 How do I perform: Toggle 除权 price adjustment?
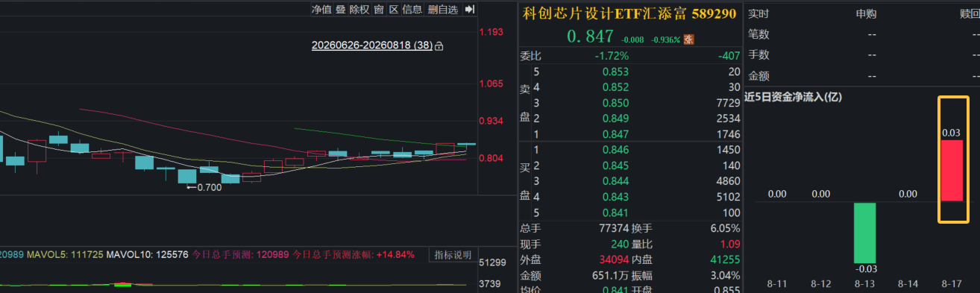359,9
